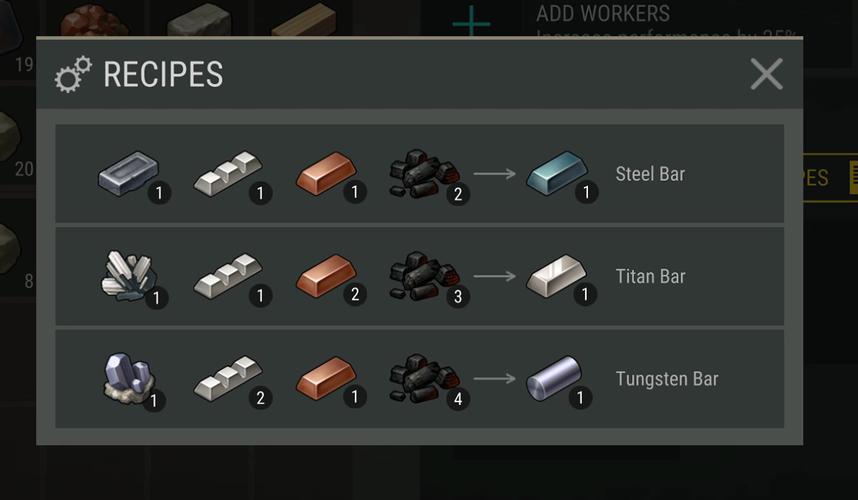Viewport: 858px width, 500px height.
Task: Select the tungsten crystal ore icon
Action: click(x=129, y=378)
